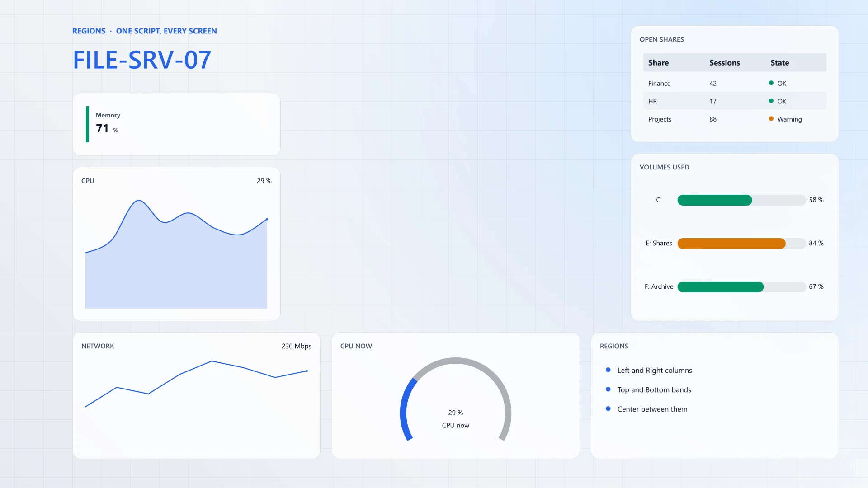
Task: Click the E: Shares volume label
Action: pyautogui.click(x=659, y=243)
